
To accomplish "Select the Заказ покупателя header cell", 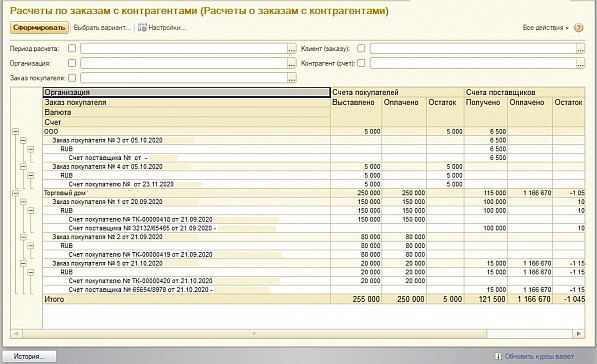I will (x=187, y=102).
